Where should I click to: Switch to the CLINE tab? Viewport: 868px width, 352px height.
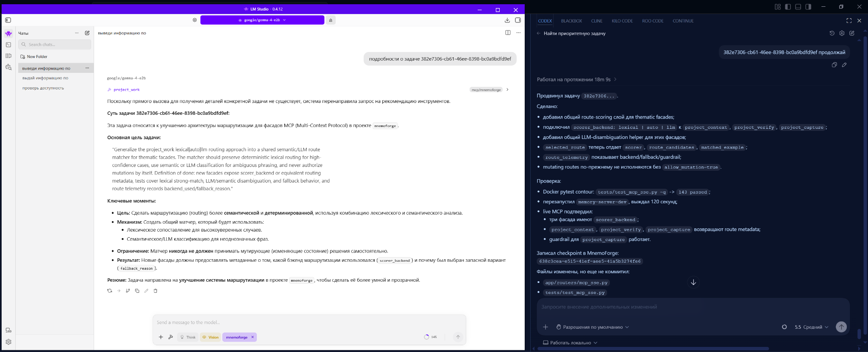coord(597,21)
